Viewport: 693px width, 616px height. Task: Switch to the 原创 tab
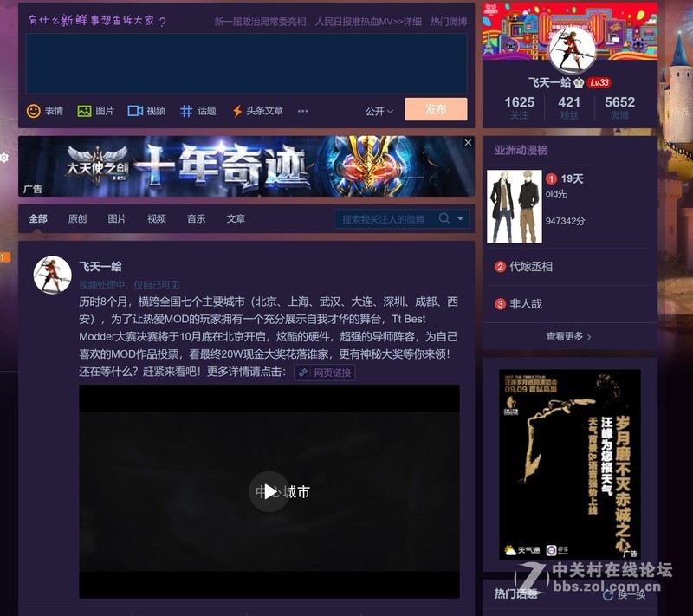tap(77, 218)
